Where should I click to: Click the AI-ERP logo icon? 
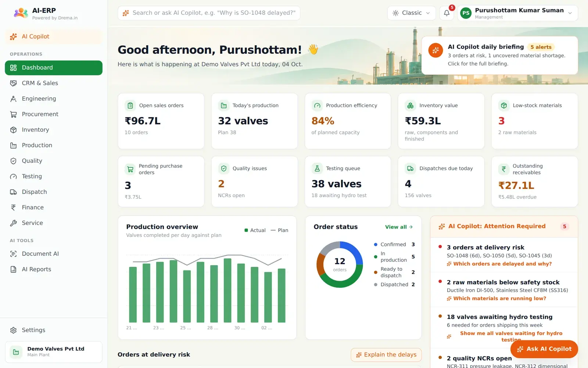(21, 13)
